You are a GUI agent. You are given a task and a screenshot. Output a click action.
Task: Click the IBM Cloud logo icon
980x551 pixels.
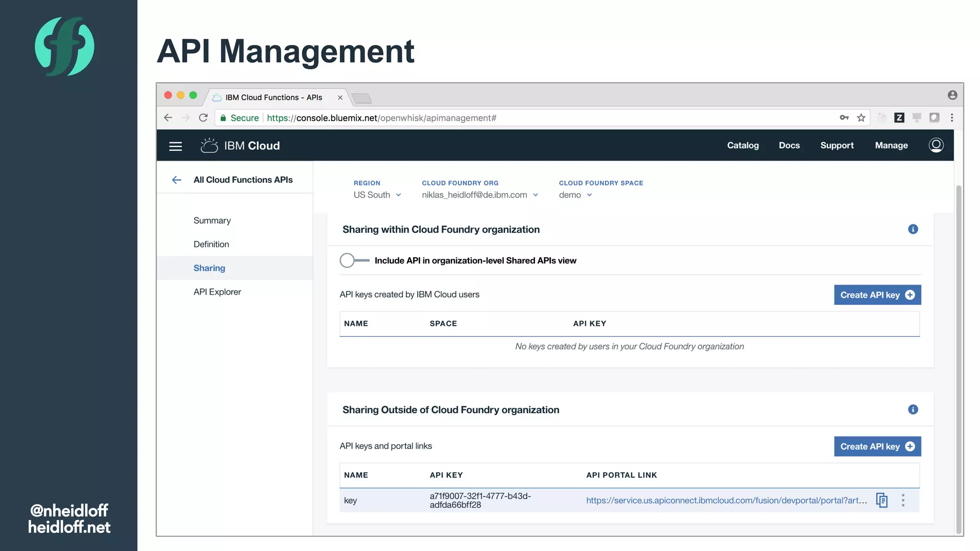pos(209,145)
